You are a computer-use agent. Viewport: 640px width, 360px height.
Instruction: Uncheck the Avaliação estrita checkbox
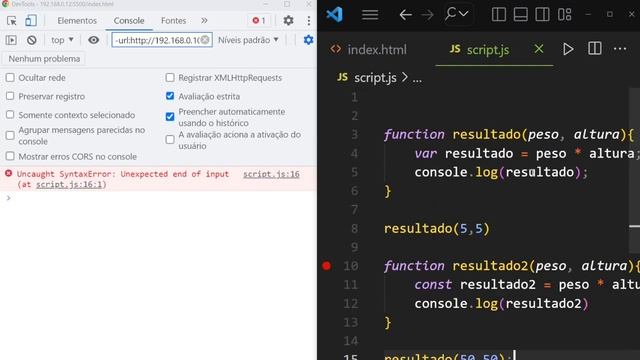170,96
